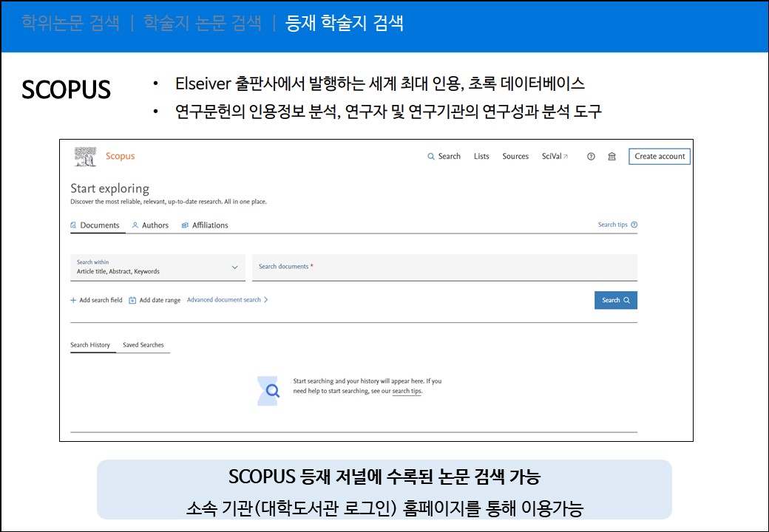769x532 pixels.
Task: Click the text 'SCOPUS 등재 저널에 수록된 논문 검색 가능'
Action: [384, 477]
